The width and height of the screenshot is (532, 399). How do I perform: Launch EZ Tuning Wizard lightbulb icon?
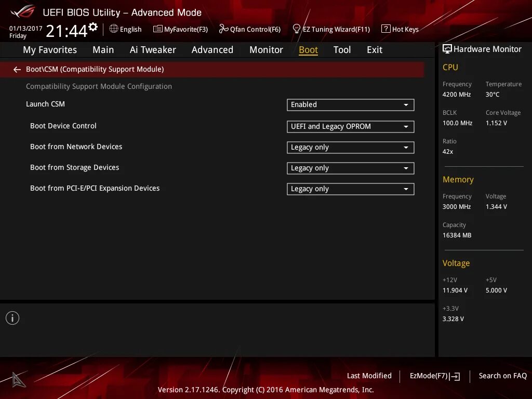coord(296,29)
